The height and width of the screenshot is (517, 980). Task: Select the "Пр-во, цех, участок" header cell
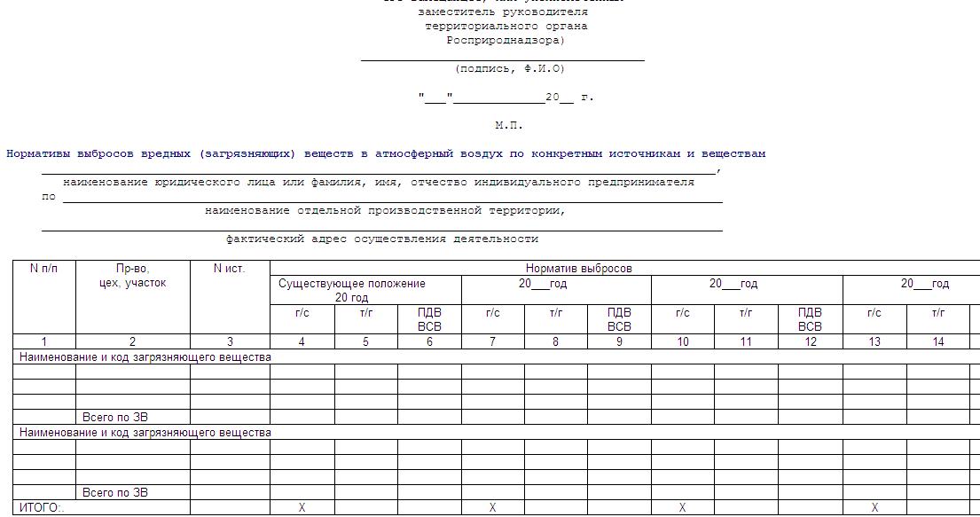[x=133, y=276]
